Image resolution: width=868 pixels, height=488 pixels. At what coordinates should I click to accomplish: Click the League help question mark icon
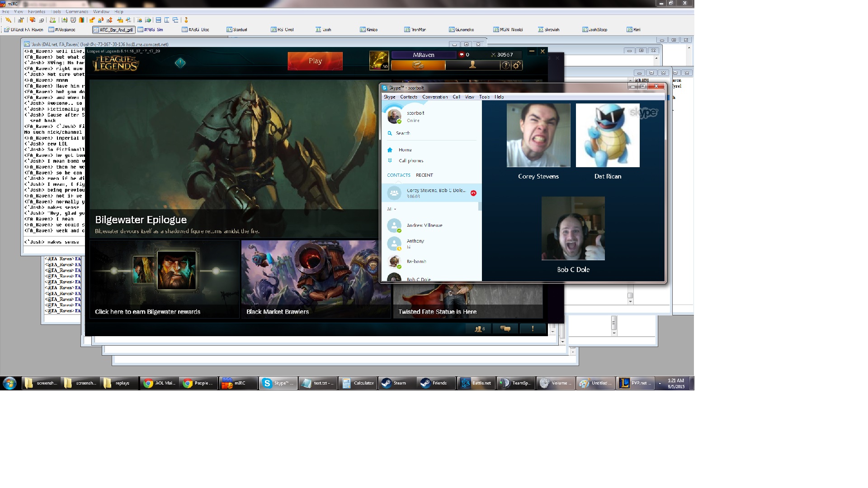click(x=505, y=66)
